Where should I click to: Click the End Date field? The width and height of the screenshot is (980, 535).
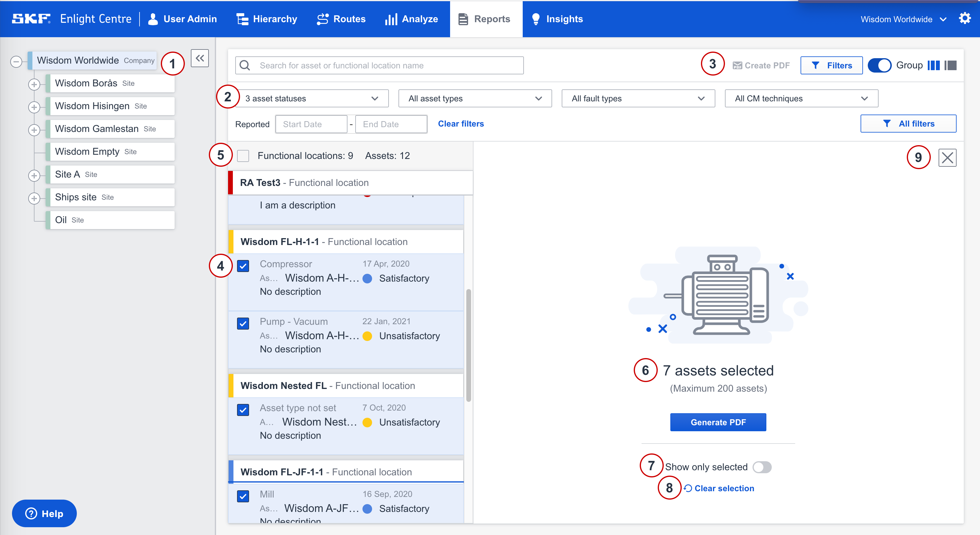pos(391,124)
